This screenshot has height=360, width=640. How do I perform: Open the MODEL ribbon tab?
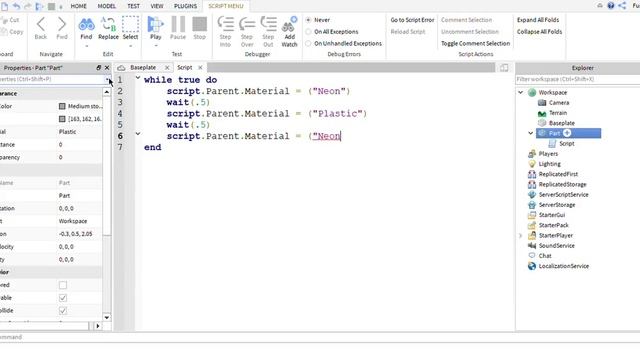click(x=107, y=6)
